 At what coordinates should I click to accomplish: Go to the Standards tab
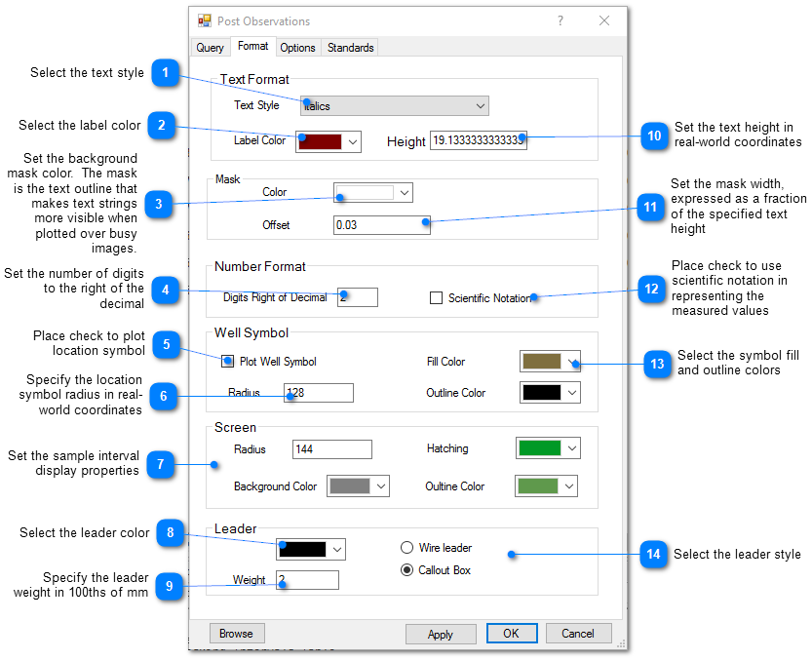click(x=350, y=48)
